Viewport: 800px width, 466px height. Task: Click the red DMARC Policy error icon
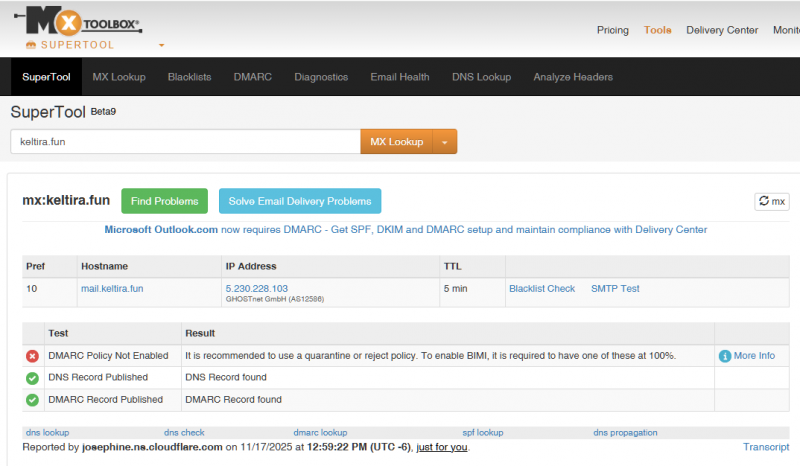[x=32, y=355]
